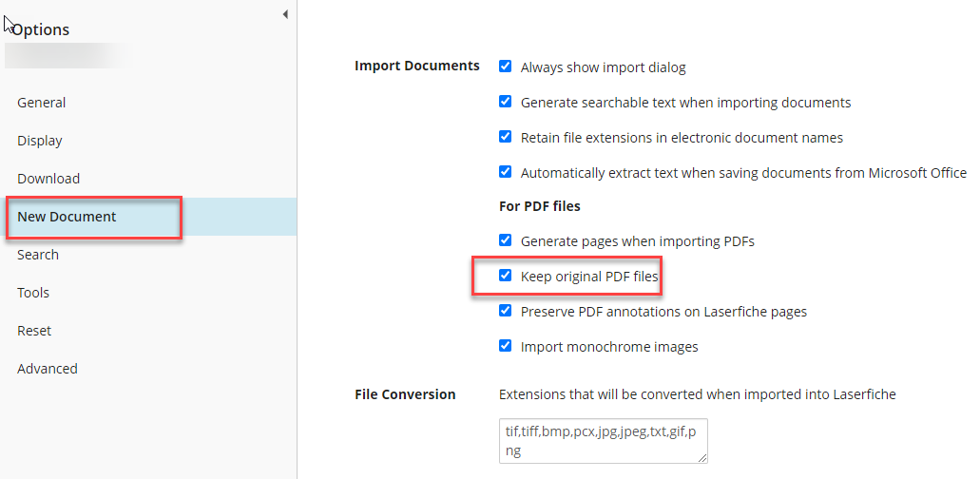
Task: Open the Tools options section
Action: tap(33, 293)
